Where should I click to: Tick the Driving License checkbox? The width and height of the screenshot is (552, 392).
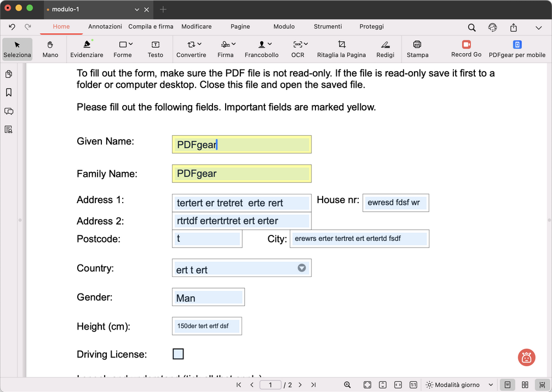click(x=177, y=354)
